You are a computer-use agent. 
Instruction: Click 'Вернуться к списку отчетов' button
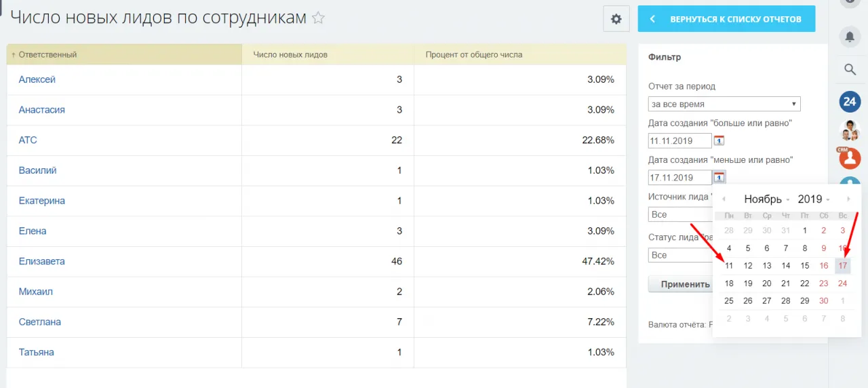click(726, 19)
